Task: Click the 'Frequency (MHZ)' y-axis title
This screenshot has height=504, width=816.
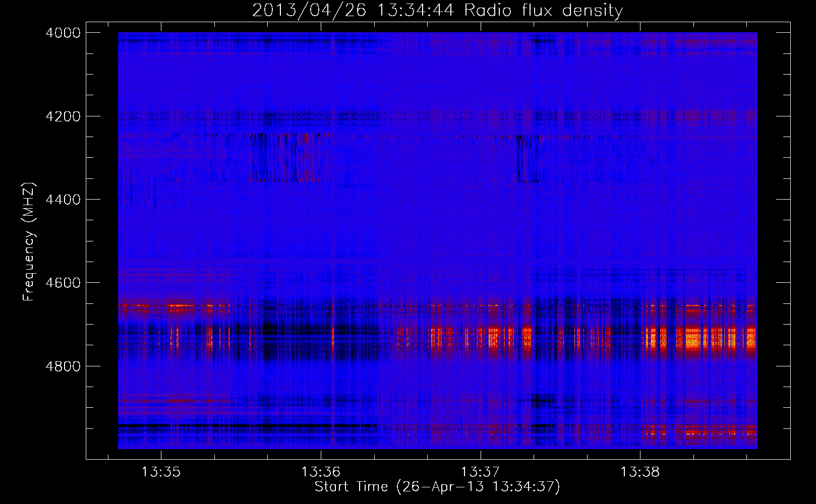Action: point(29,242)
